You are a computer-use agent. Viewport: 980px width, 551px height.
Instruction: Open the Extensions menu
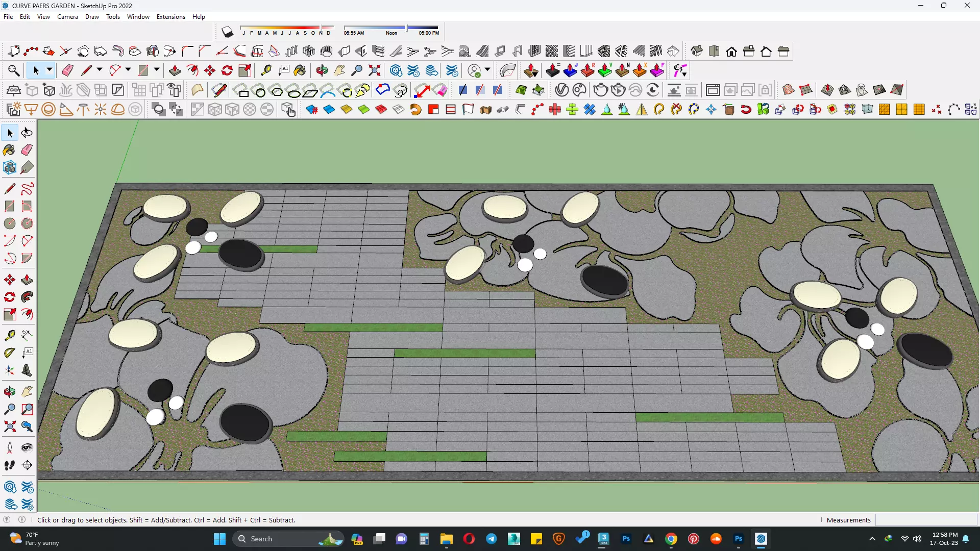(170, 17)
